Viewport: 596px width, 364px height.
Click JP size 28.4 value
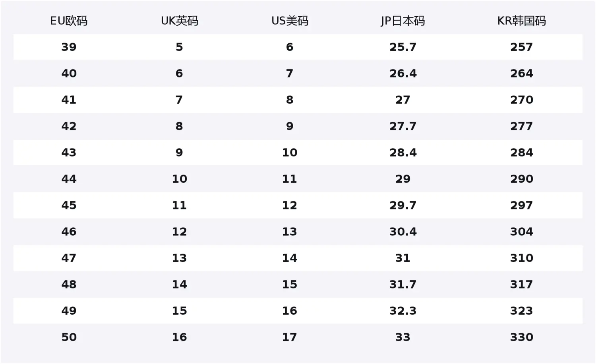402,152
